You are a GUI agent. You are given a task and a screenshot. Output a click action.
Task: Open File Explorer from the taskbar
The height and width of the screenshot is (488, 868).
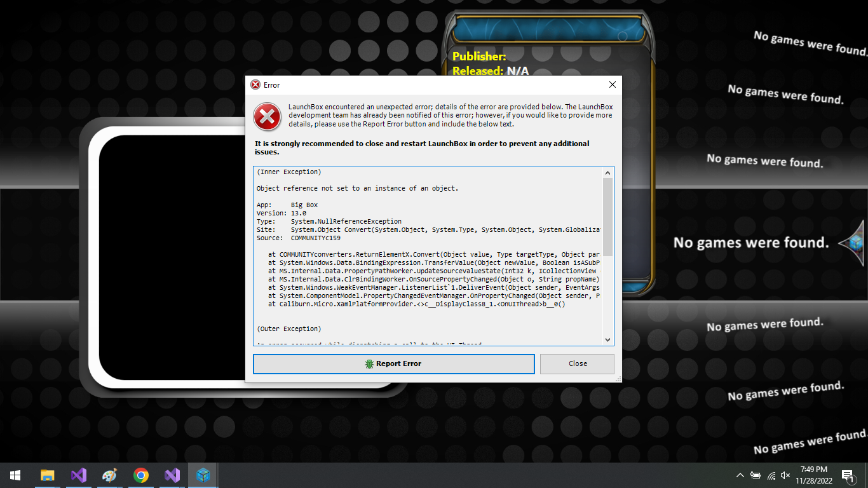coord(47,475)
